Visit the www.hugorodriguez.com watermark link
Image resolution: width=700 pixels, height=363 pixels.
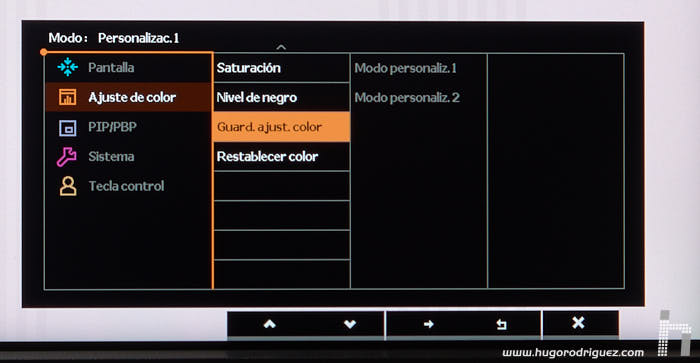573,353
